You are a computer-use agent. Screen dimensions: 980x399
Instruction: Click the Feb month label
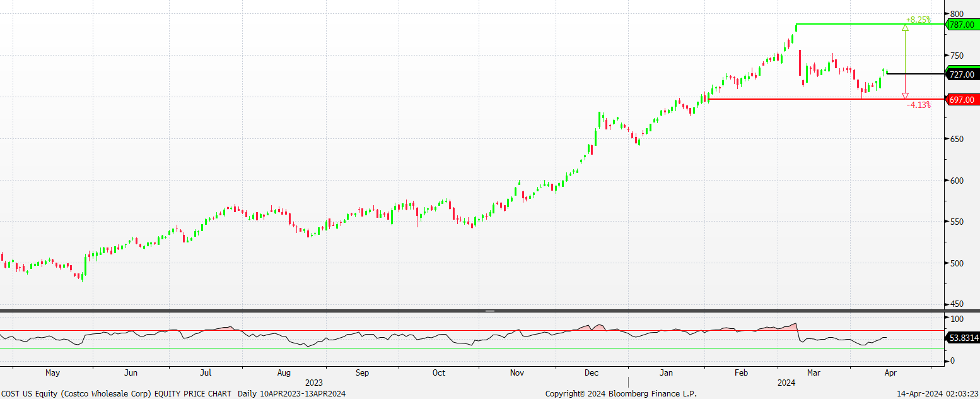(x=742, y=372)
